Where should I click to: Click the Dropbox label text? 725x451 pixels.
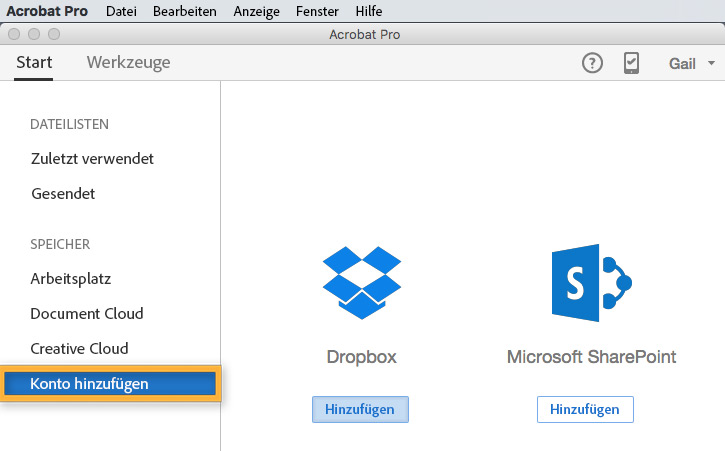click(362, 357)
